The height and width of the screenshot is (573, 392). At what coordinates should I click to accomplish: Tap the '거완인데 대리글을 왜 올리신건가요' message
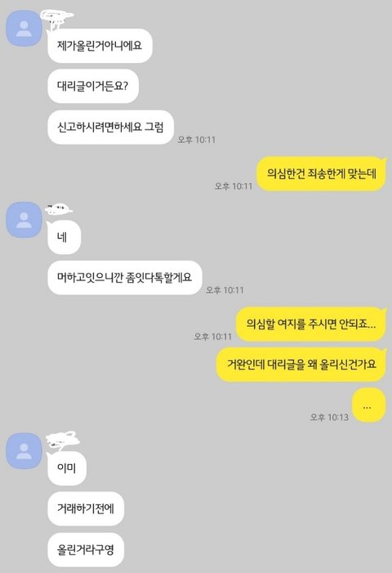tap(301, 365)
